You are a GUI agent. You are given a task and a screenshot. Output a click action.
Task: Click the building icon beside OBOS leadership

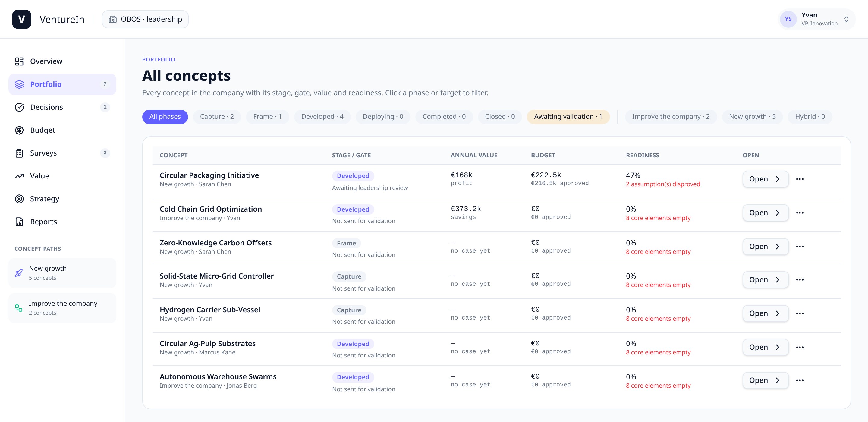click(112, 19)
